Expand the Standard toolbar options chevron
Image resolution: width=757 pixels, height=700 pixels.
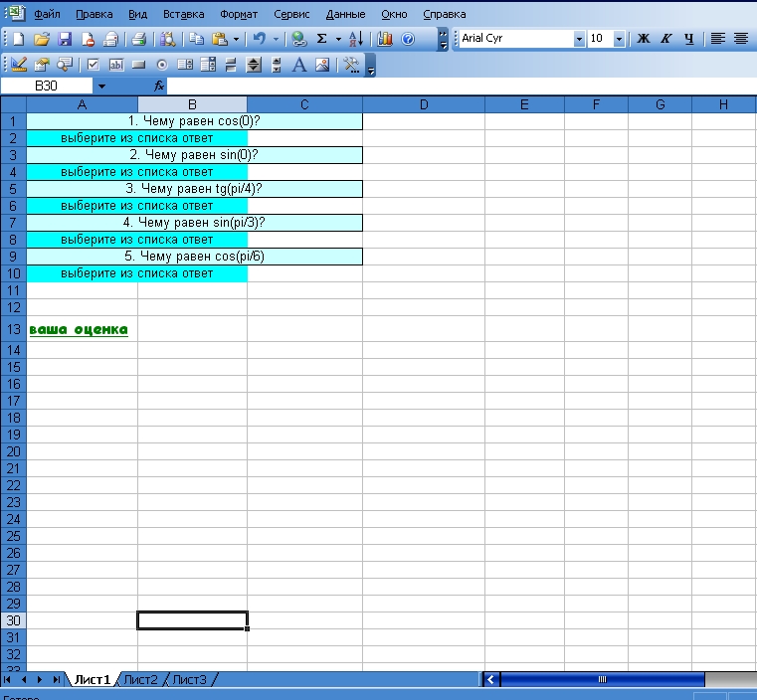(x=444, y=39)
